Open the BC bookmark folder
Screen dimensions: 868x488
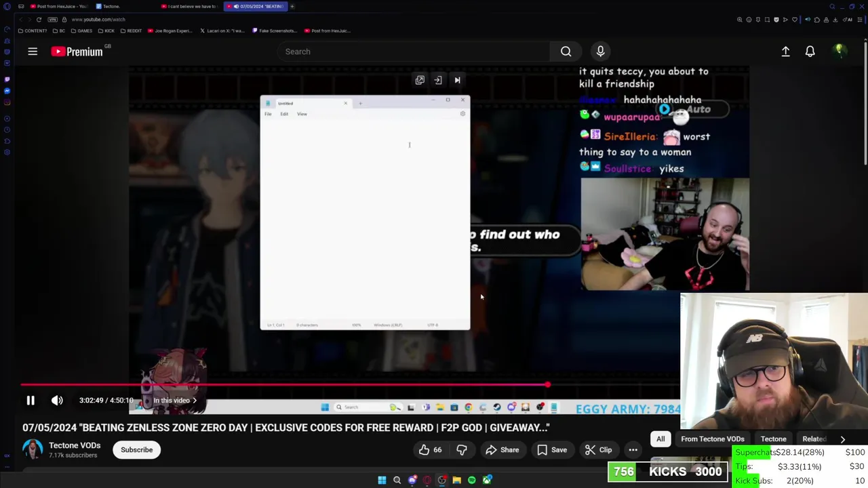(x=59, y=30)
